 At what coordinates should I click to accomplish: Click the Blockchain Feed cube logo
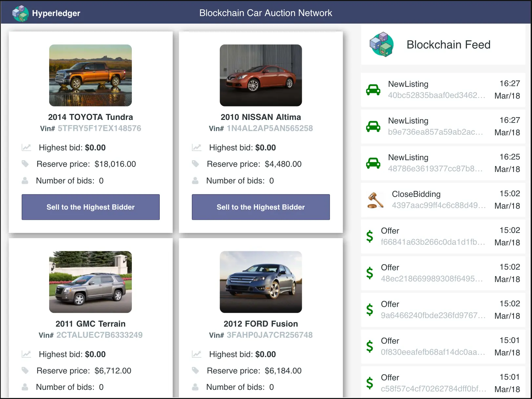point(381,44)
